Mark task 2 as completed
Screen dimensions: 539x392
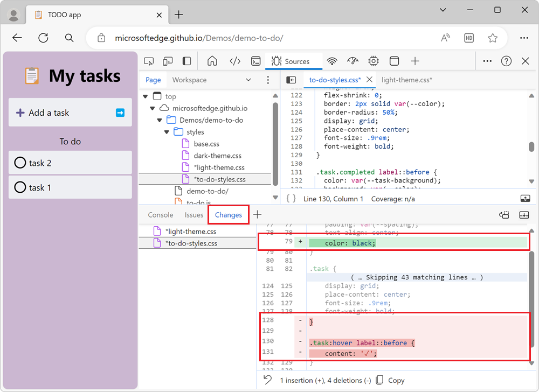coord(20,163)
